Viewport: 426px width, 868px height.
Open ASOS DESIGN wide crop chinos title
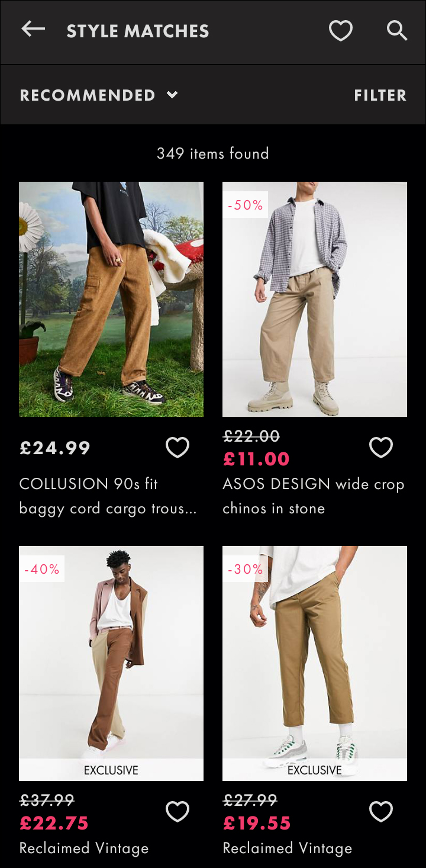click(314, 496)
